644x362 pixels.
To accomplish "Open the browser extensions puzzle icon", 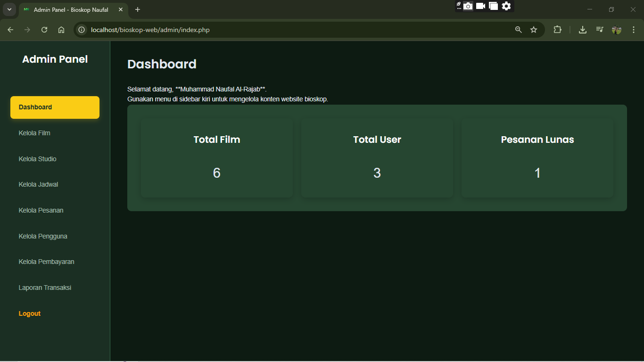I will [558, 30].
